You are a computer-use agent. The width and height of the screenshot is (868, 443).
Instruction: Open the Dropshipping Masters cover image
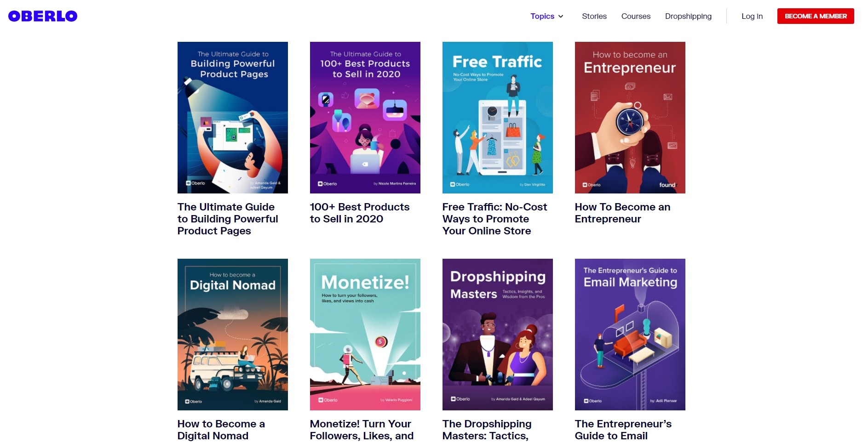[498, 335]
